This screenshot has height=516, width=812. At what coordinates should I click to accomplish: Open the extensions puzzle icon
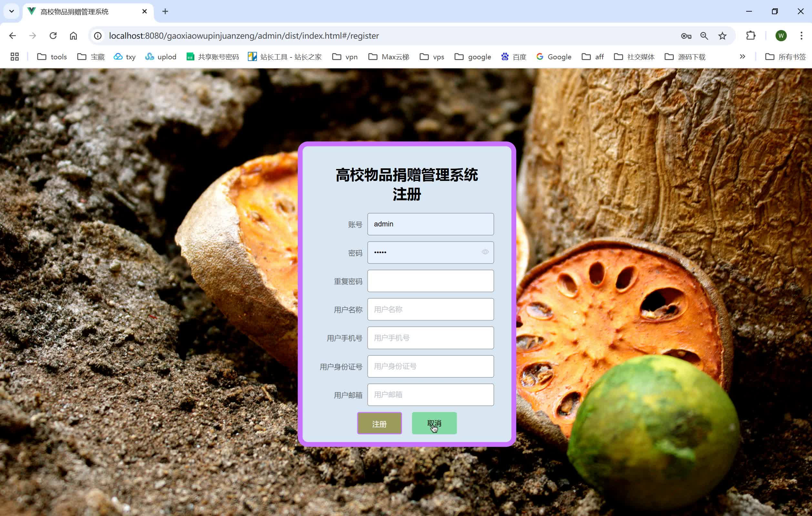pos(751,36)
